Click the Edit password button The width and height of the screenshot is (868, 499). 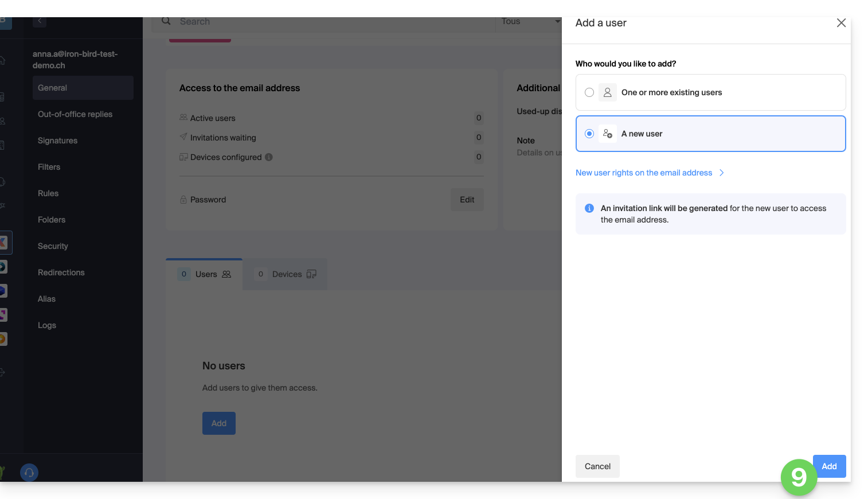[x=467, y=200]
